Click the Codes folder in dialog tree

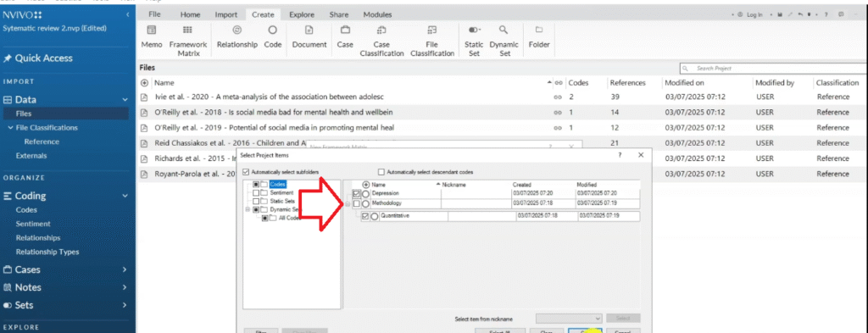278,184
